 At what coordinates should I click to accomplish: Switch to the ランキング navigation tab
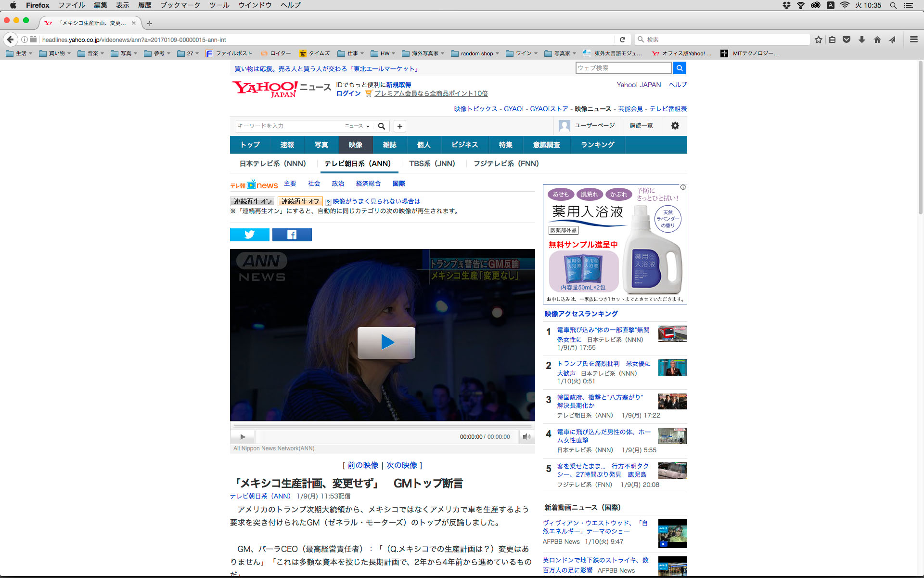[597, 145]
